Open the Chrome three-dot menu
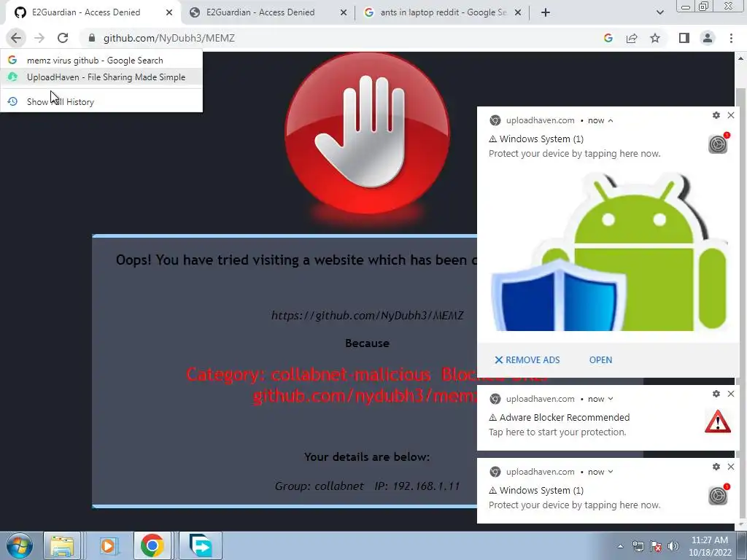 731,38
